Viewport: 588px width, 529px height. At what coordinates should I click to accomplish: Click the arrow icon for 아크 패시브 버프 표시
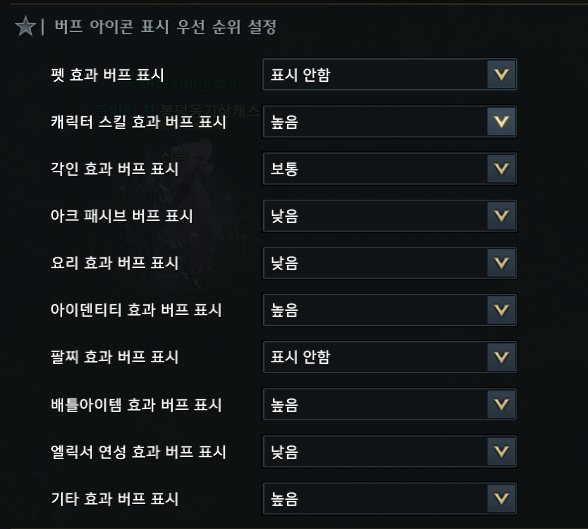[501, 216]
